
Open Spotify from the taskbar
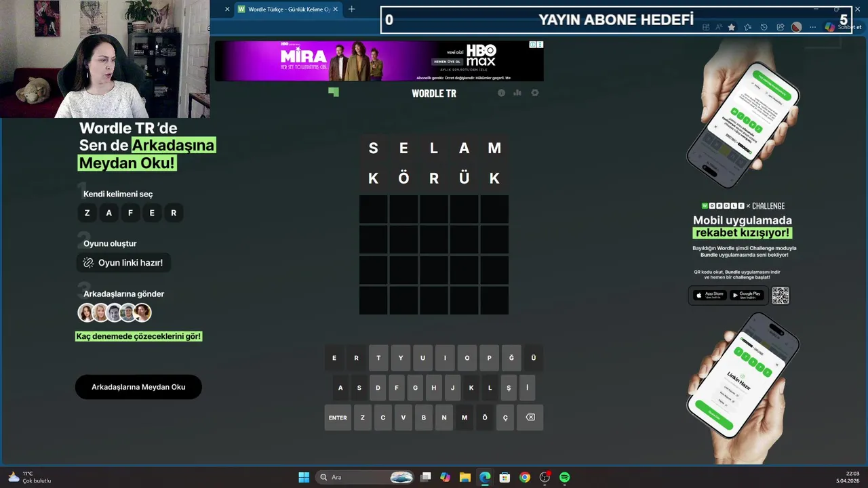coord(565,477)
